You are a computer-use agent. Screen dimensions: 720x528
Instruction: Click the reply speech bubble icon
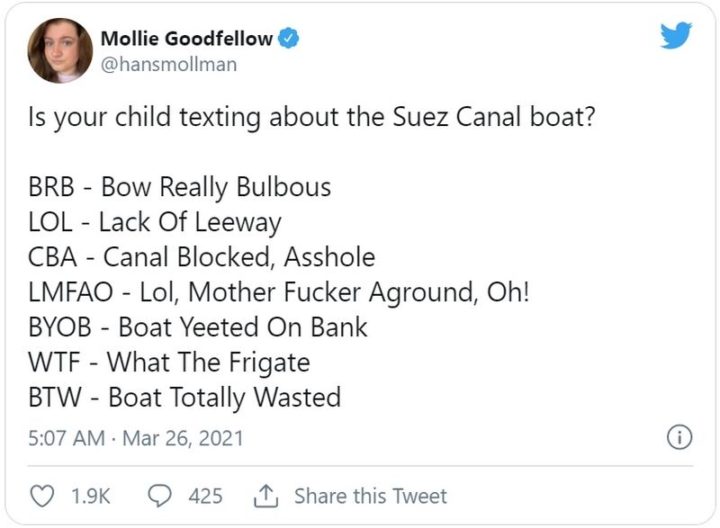[160, 496]
